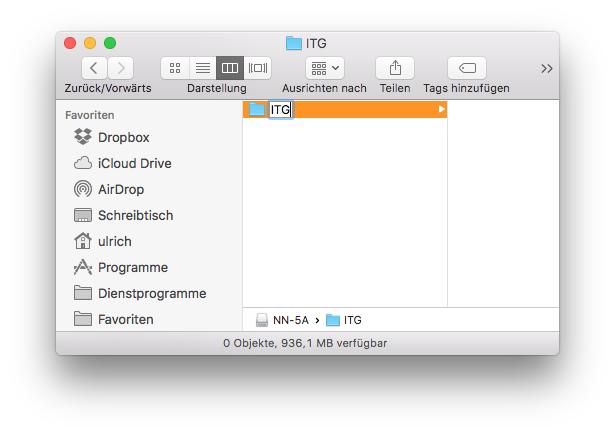The height and width of the screenshot is (435, 615).
Task: Expand the toolbar overflow double chevron
Action: coord(547,69)
